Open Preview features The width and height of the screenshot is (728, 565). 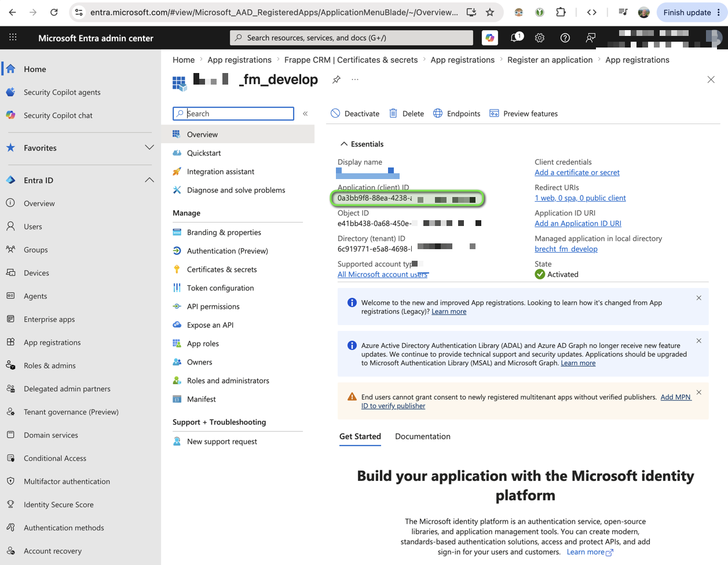(x=524, y=114)
